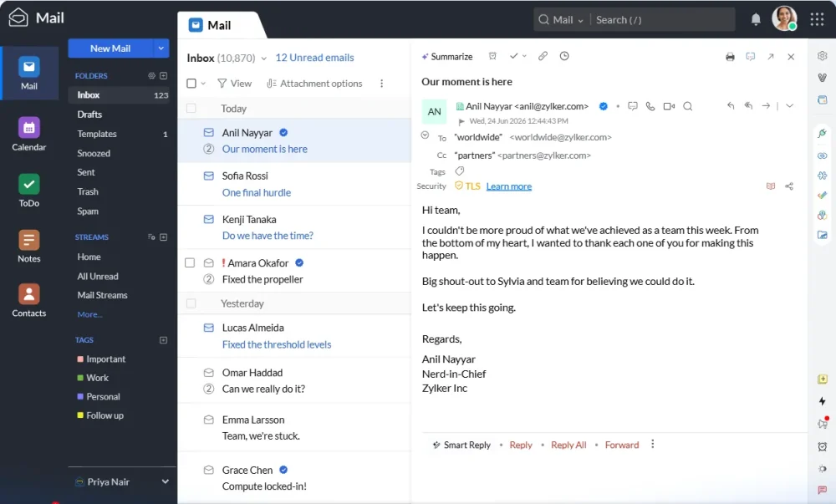Select the Work green tag

tap(93, 378)
